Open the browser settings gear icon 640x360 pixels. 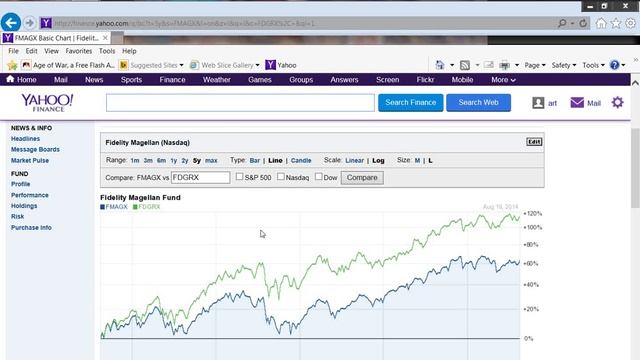[x=630, y=23]
